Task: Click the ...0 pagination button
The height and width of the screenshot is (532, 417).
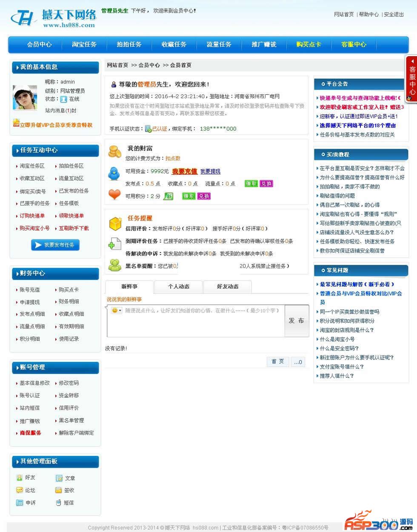Action: (x=298, y=362)
